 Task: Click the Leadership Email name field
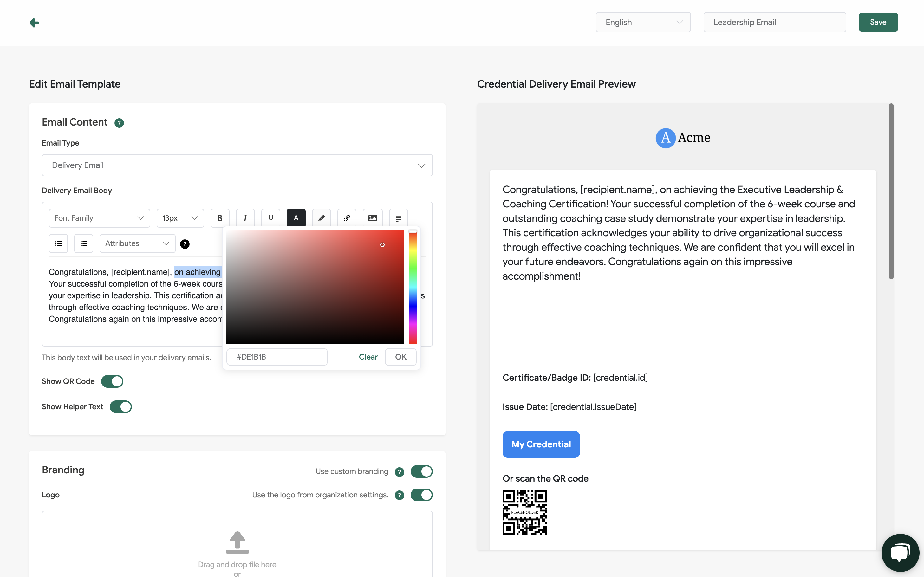[x=774, y=22]
